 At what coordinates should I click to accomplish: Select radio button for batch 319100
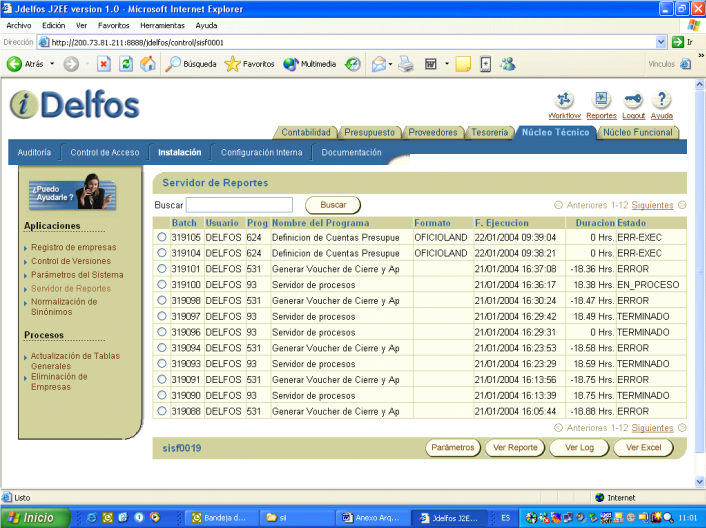point(162,284)
